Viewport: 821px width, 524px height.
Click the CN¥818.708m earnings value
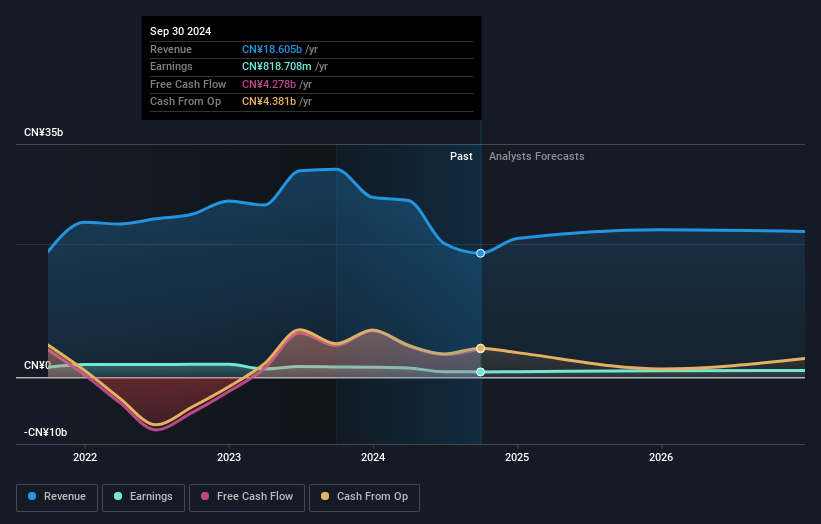click(x=276, y=66)
